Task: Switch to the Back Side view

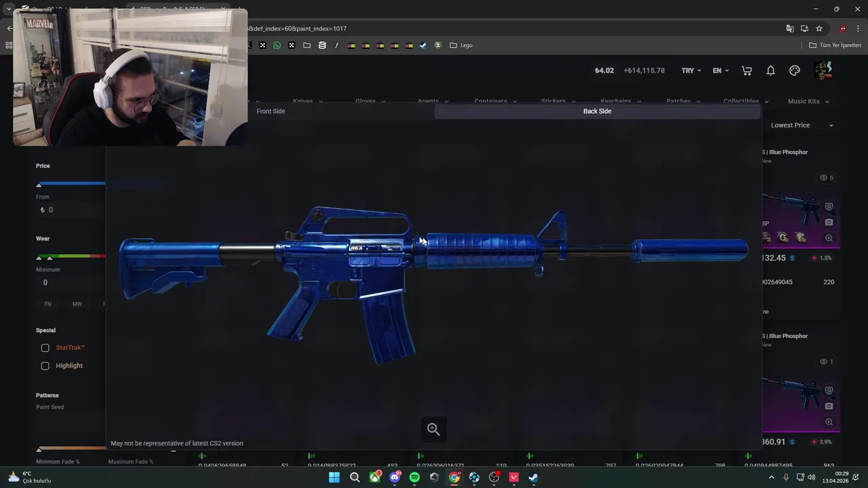Action: 597,111
